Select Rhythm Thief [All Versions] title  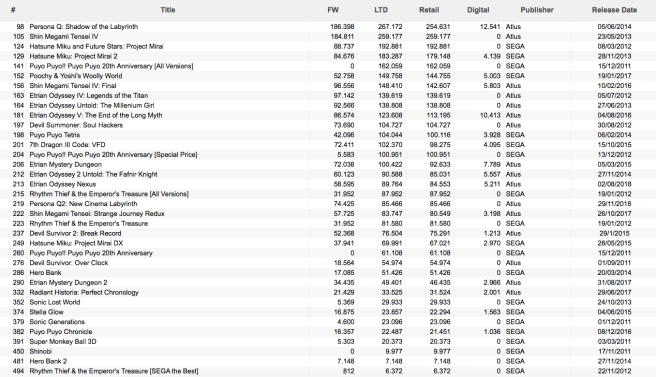pos(109,194)
